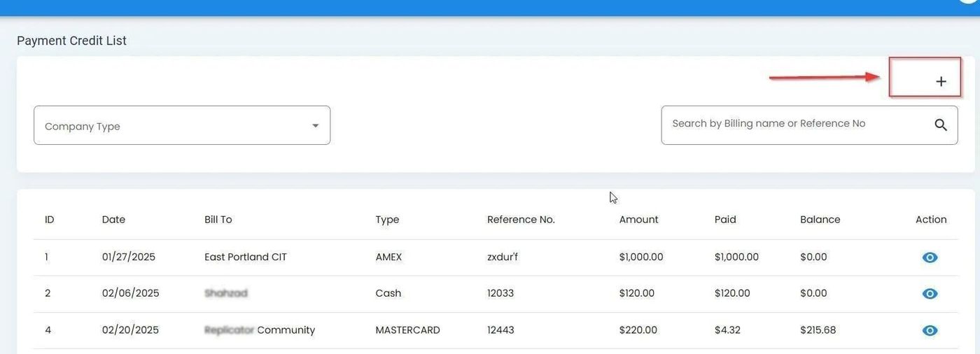Expand the Company Type dropdown arrow
The image size is (980, 354).
click(315, 126)
